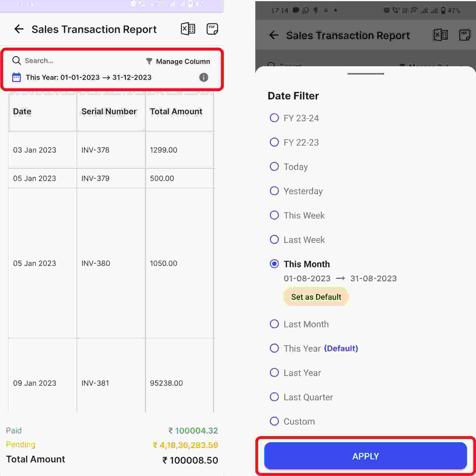Export report using left Excel icon
This screenshot has height=476, width=476.
pyautogui.click(x=188, y=29)
